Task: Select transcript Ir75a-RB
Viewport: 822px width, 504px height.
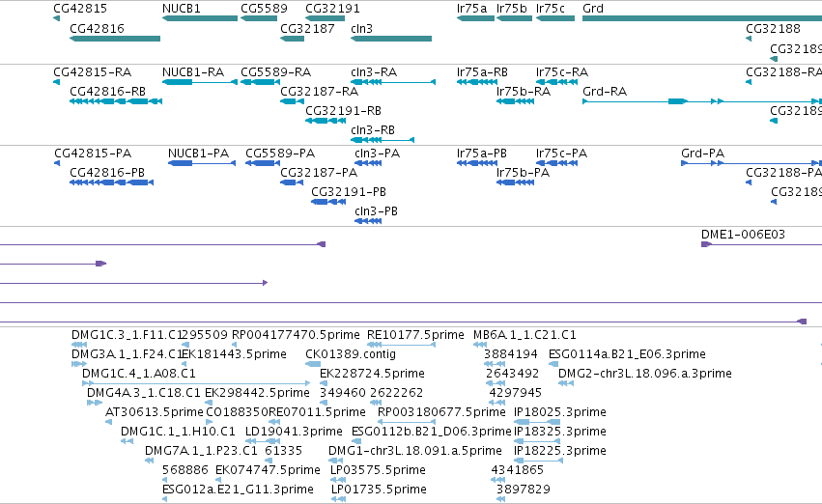Action: (482, 72)
